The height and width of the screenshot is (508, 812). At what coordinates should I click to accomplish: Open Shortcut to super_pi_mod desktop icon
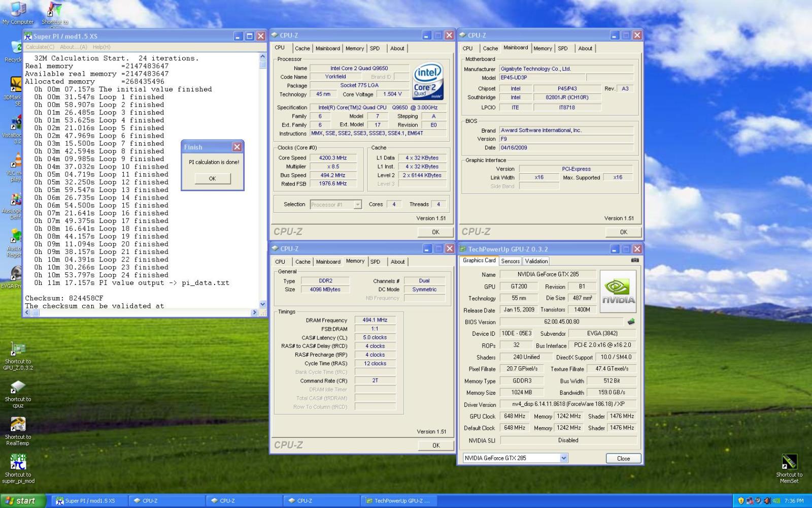click(x=18, y=469)
